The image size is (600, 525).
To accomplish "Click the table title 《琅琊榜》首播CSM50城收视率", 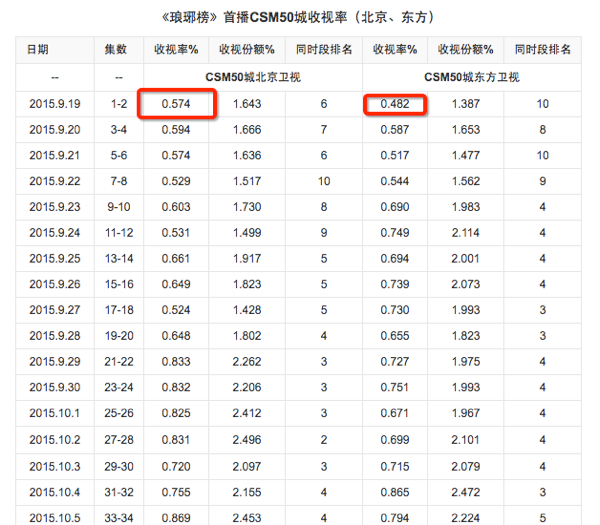I will (x=299, y=16).
